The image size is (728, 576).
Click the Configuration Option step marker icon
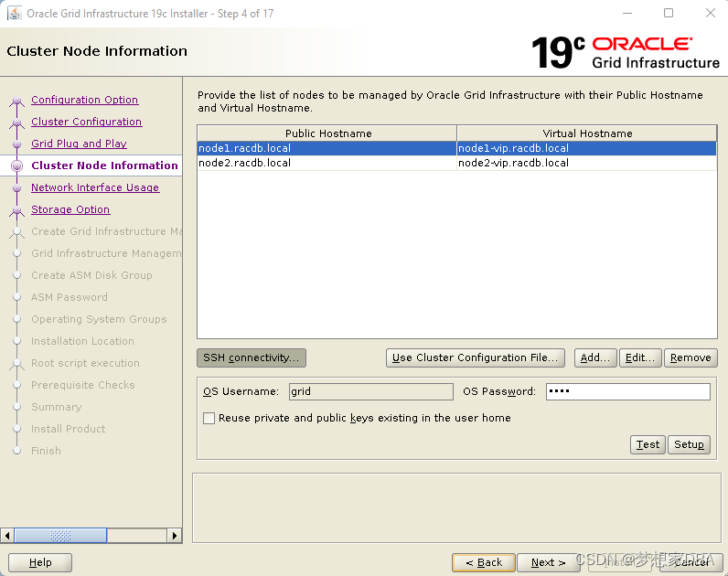(x=17, y=101)
